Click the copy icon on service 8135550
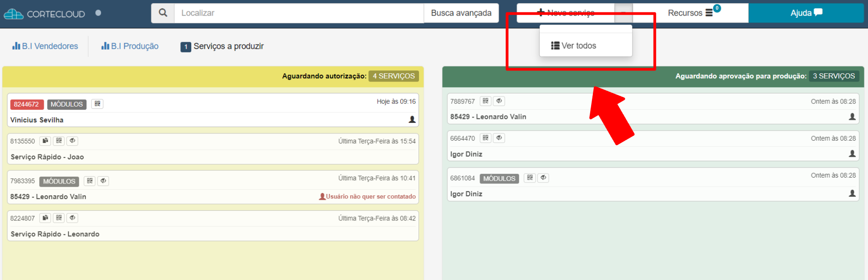The width and height of the screenshot is (868, 280). coord(45,141)
